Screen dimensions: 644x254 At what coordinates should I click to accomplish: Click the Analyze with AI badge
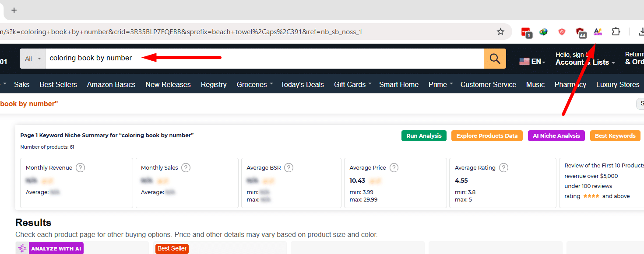pyautogui.click(x=49, y=249)
